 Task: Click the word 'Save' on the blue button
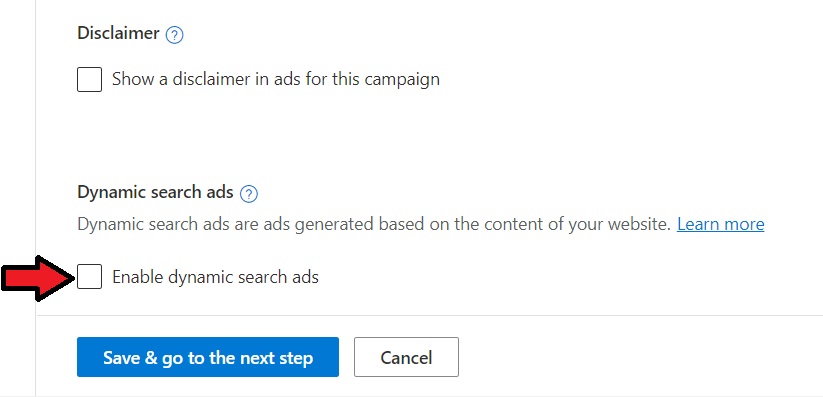123,357
